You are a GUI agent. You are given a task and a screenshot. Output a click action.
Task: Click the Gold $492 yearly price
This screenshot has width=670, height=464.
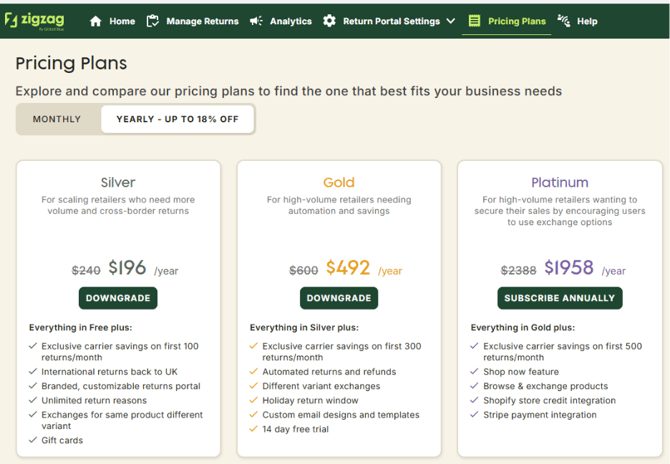point(348,268)
